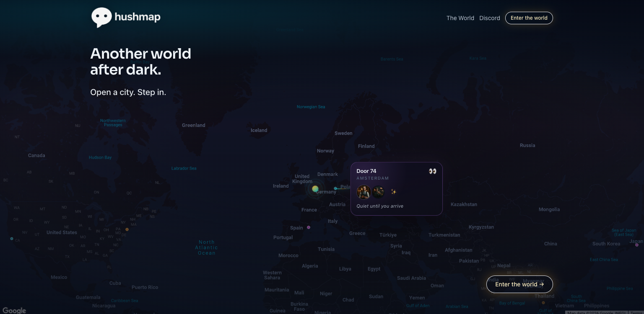Screen dimensions: 644x314
Task: Click the sparkles emoji in Door 74 card
Action: tap(393, 192)
